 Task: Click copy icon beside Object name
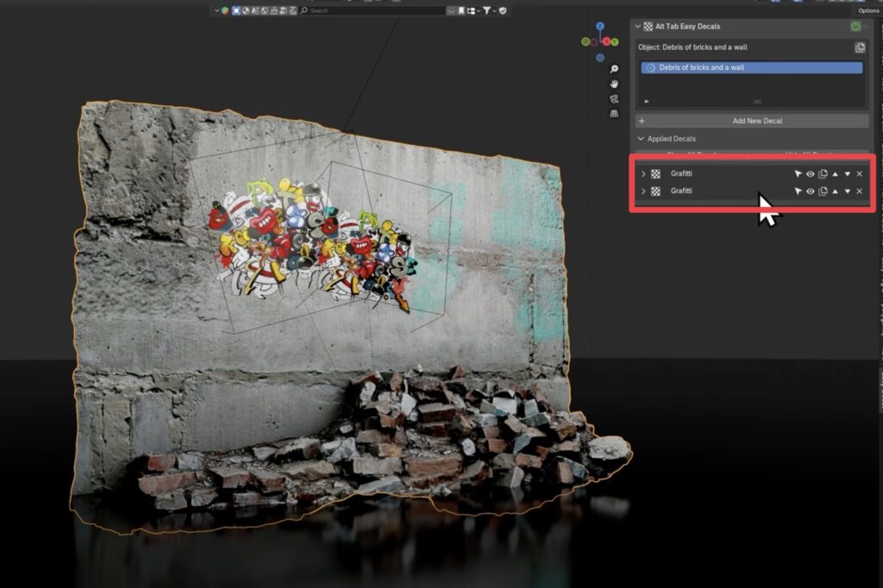click(x=860, y=47)
